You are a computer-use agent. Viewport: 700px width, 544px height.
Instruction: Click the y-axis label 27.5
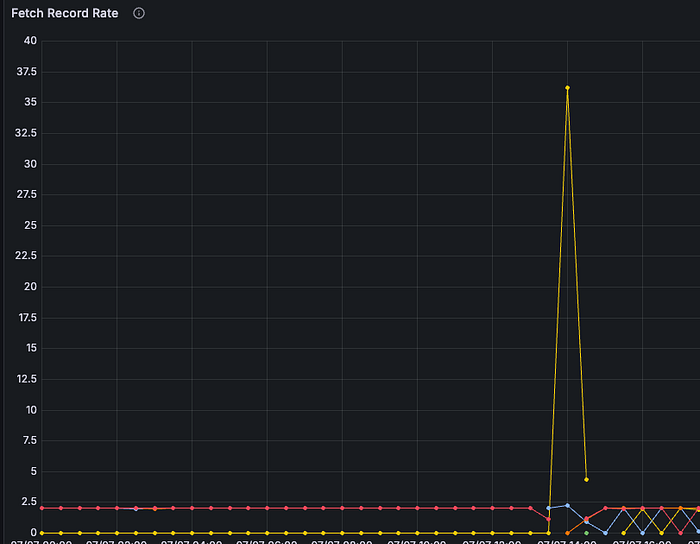(x=27, y=194)
